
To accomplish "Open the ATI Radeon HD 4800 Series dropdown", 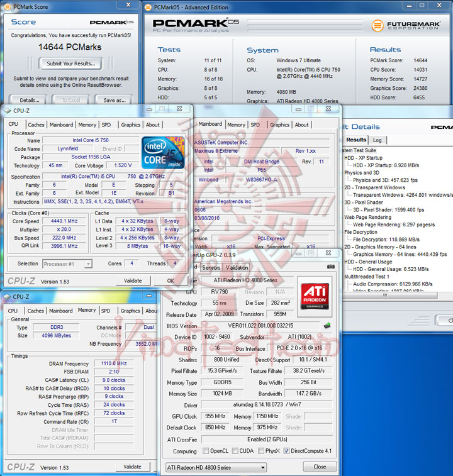I will coord(216,467).
